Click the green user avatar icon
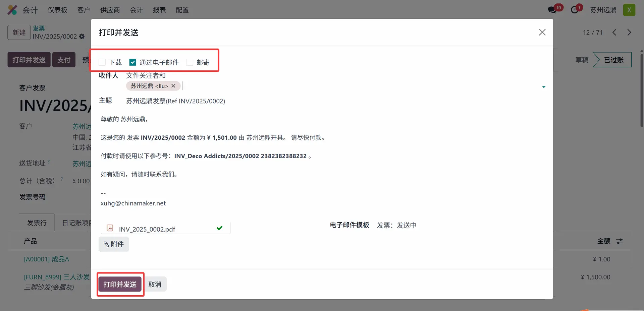This screenshot has height=311, width=644. 629,10
